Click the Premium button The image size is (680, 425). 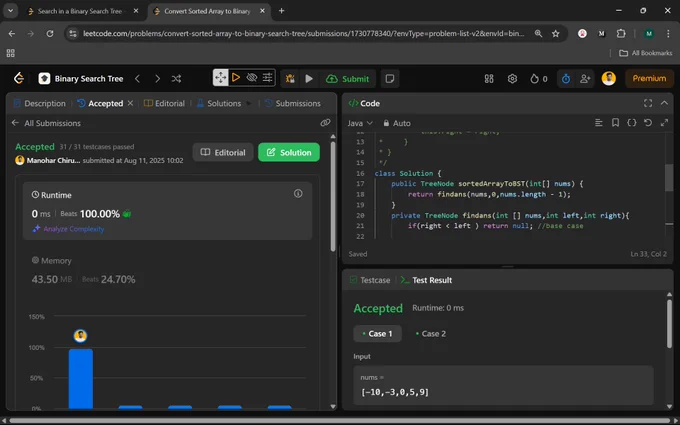coord(649,78)
